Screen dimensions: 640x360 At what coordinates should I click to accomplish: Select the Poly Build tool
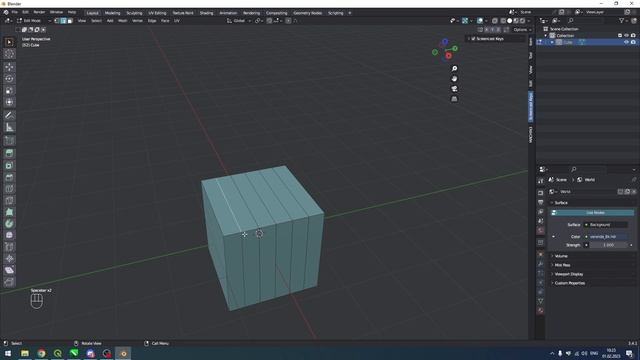9,212
